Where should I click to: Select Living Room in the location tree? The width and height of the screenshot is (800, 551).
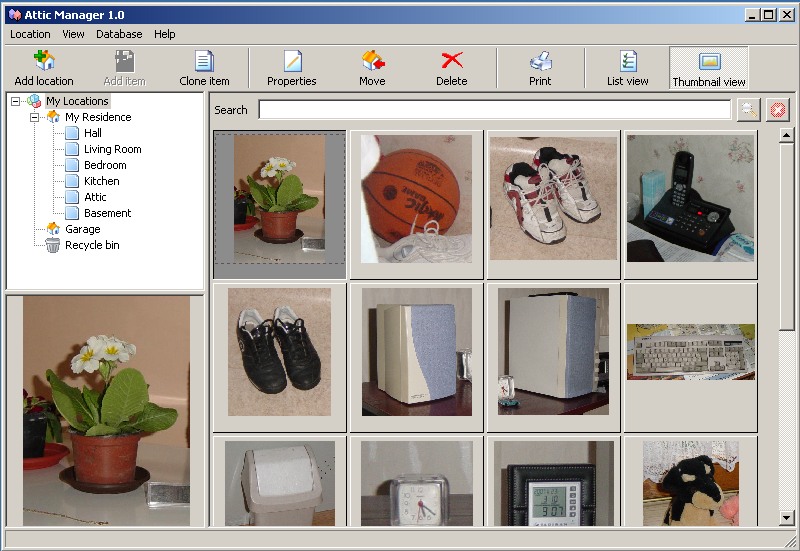(x=112, y=149)
